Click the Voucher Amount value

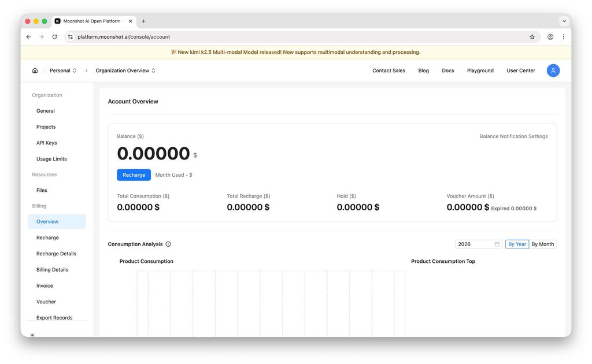(x=468, y=207)
